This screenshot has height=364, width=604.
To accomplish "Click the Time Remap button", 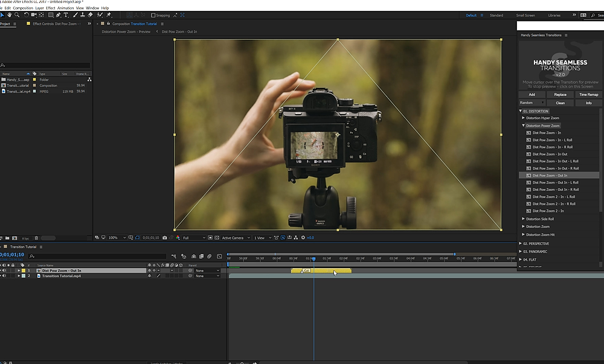I will tap(588, 94).
